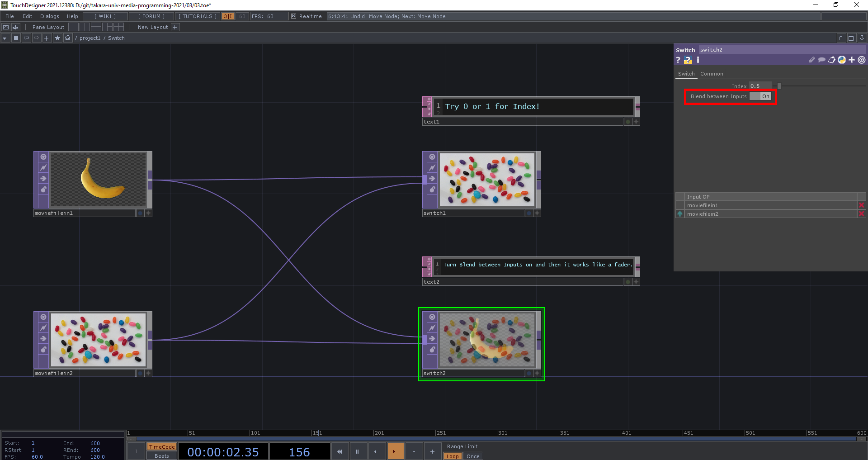Open the pane type dropdown arrow
The height and width of the screenshot is (460, 868).
click(x=5, y=38)
